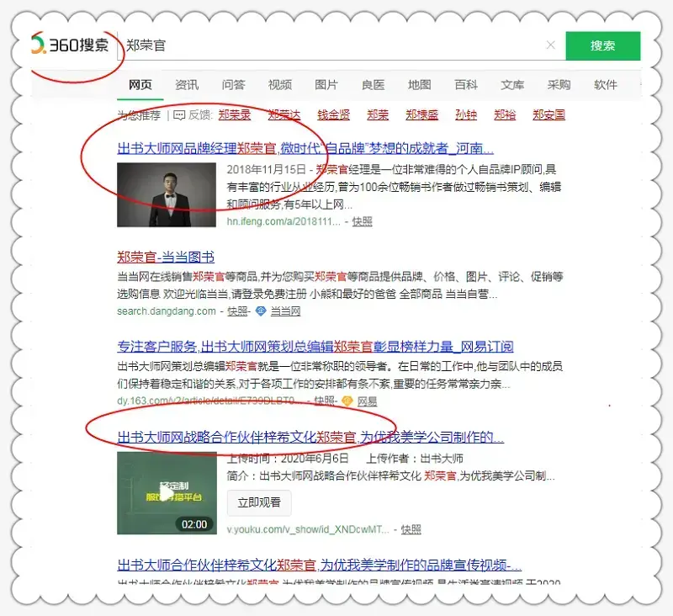This screenshot has width=673, height=616.
Task: Open the 问答 tab
Action: (x=233, y=85)
